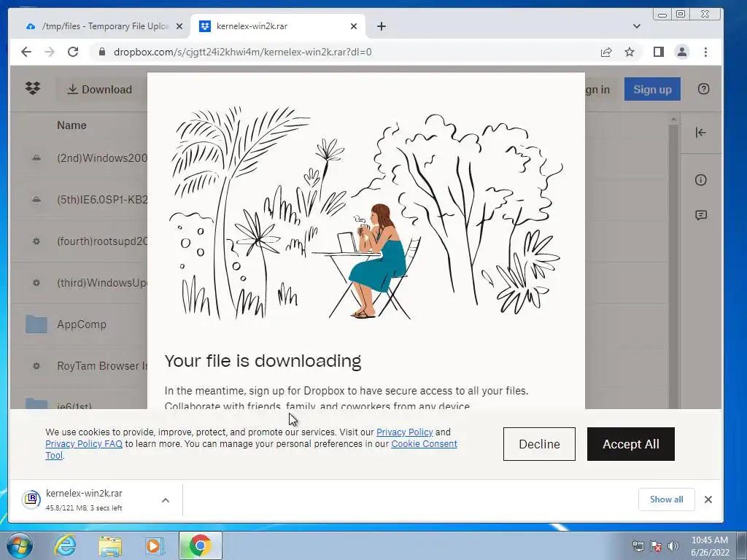Click the network tray icon
Viewport: 747px width, 560px height.
[x=638, y=546]
